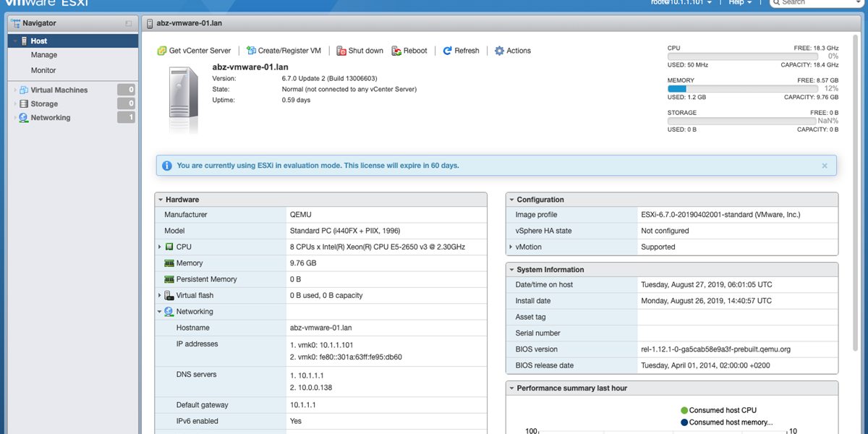Click the Networking globe icon in Hardware

[x=169, y=312]
